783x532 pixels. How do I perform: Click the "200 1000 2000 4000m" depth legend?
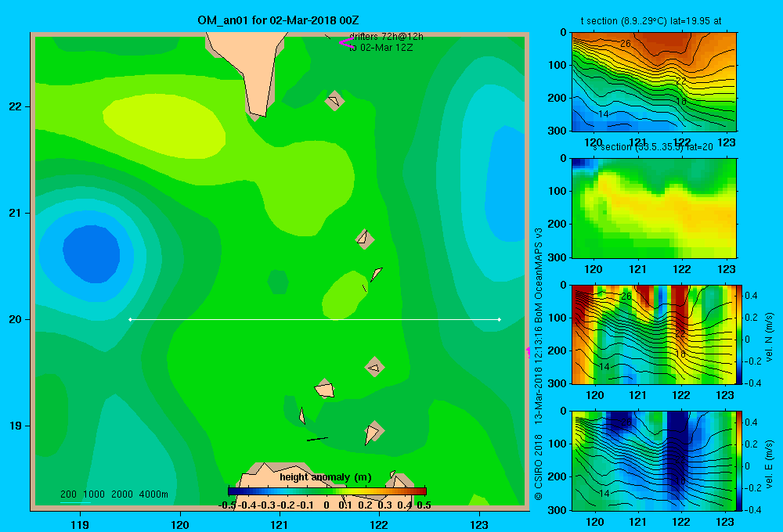(x=114, y=494)
